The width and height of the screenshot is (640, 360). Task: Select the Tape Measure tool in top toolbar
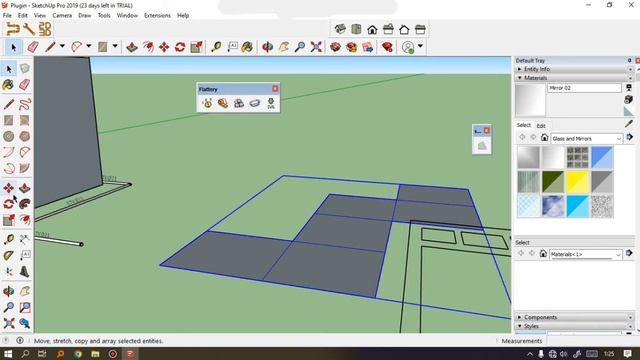216,47
